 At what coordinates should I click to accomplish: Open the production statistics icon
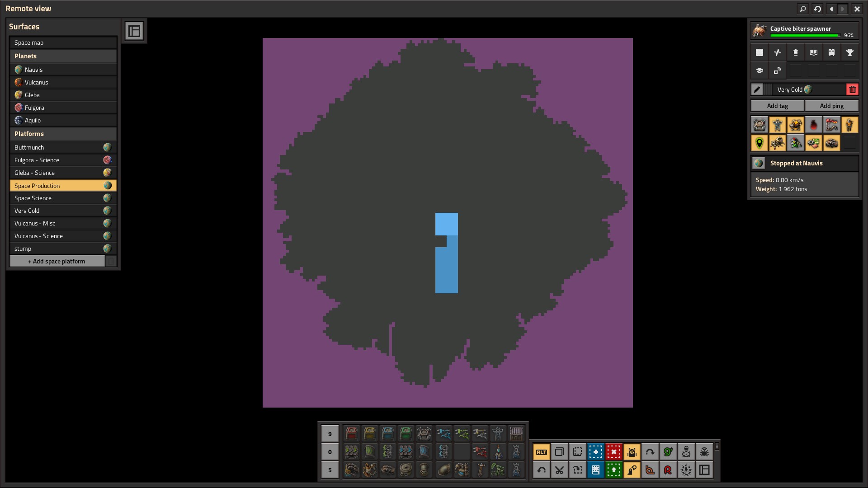[777, 52]
